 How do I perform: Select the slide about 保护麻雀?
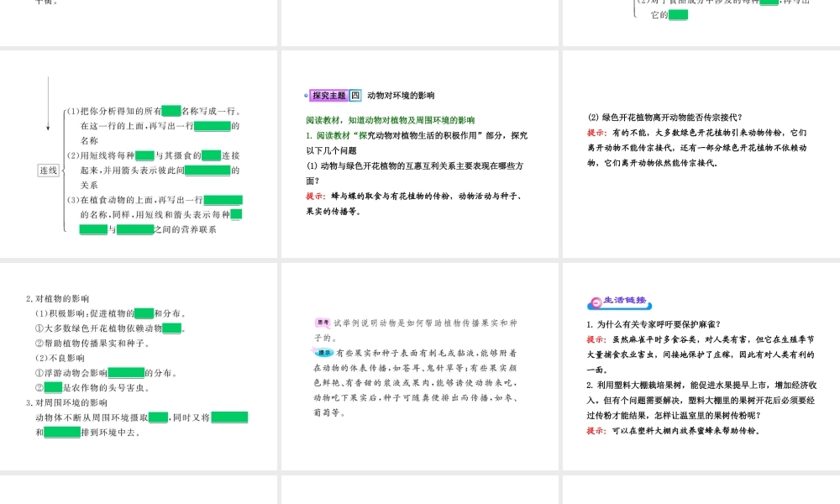(701, 366)
